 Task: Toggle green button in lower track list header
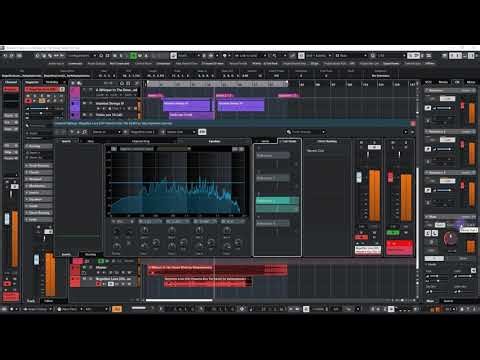(x=101, y=261)
